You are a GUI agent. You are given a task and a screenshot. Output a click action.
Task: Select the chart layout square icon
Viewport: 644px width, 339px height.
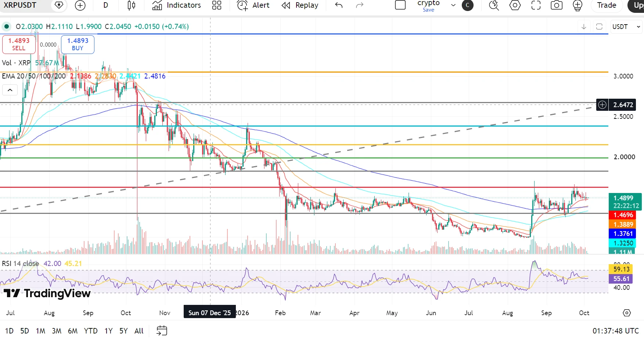pyautogui.click(x=400, y=5)
